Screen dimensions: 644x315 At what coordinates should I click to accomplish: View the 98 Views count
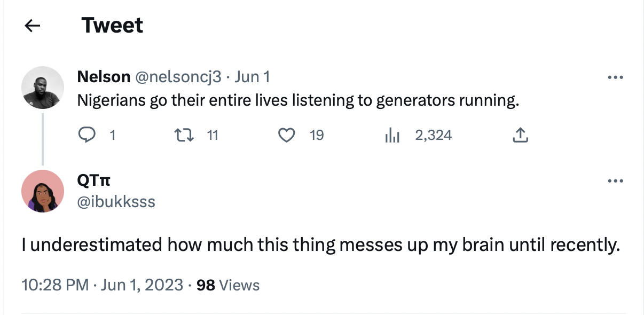[x=228, y=285]
